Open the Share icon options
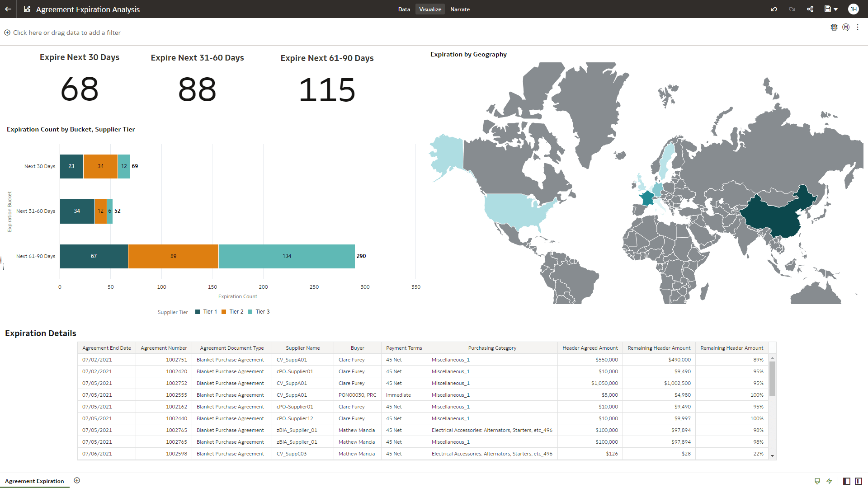 (810, 9)
